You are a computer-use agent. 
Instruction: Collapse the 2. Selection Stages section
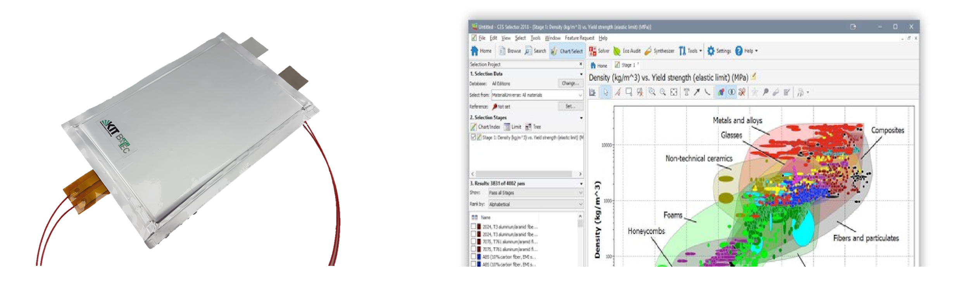581,118
